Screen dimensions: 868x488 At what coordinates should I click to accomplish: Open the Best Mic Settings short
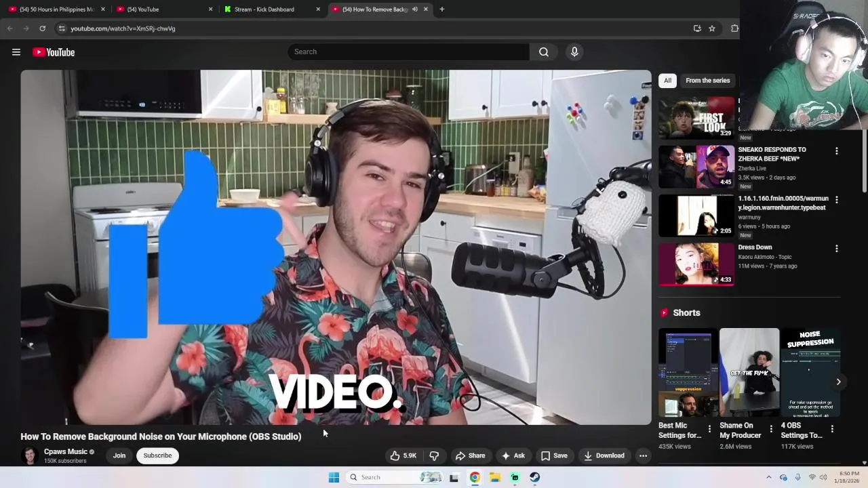point(688,373)
